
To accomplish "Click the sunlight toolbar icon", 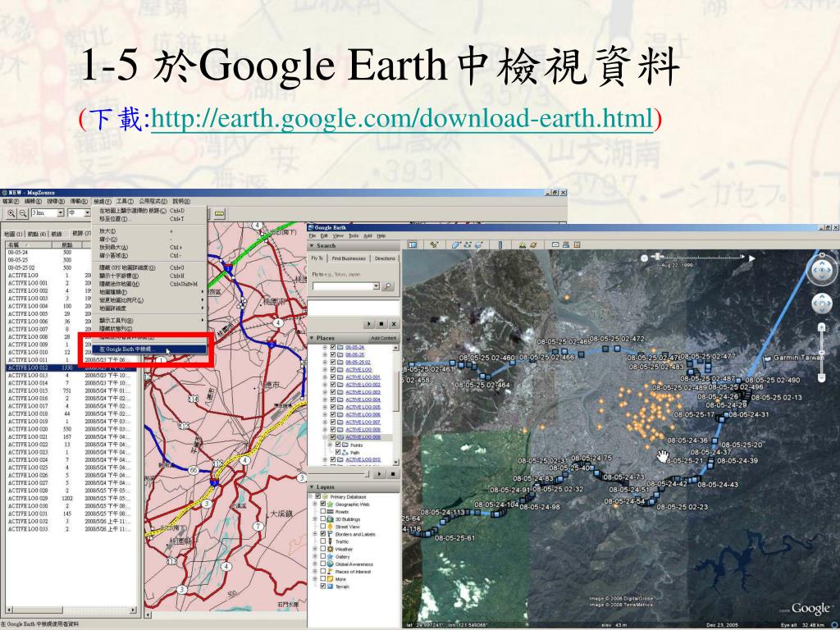I will [522, 244].
